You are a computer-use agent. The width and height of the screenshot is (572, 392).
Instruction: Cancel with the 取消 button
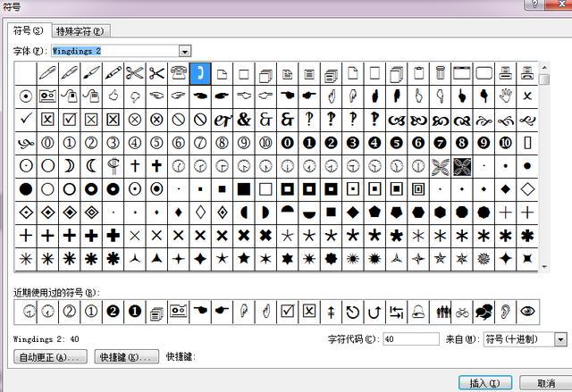[x=546, y=383]
